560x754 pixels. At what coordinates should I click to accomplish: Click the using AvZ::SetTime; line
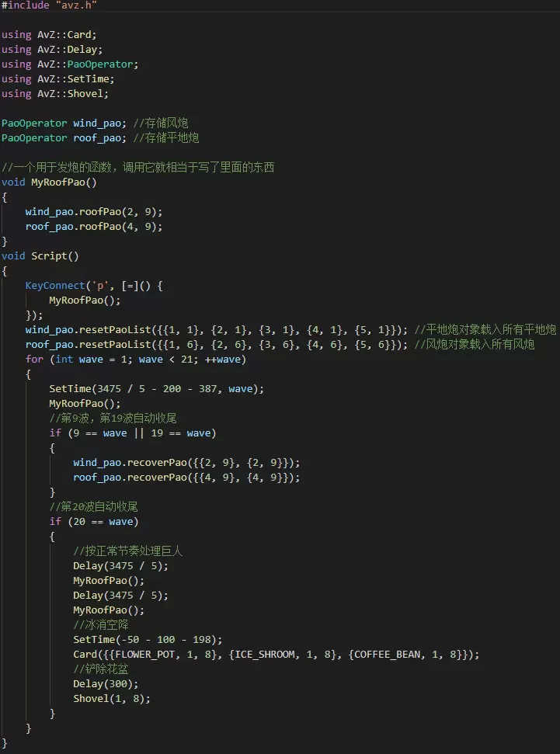point(57,79)
